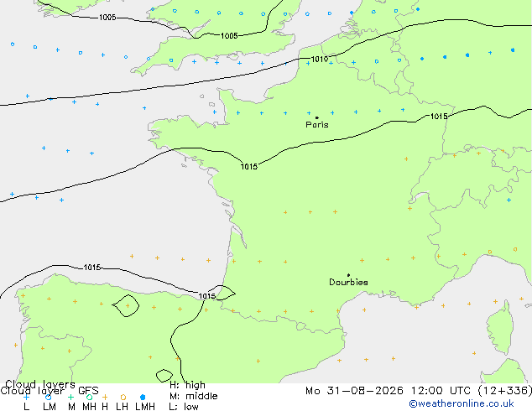Click the 'MH' legend abbreviation
Screen dimensions: 532x411
pos(89,407)
